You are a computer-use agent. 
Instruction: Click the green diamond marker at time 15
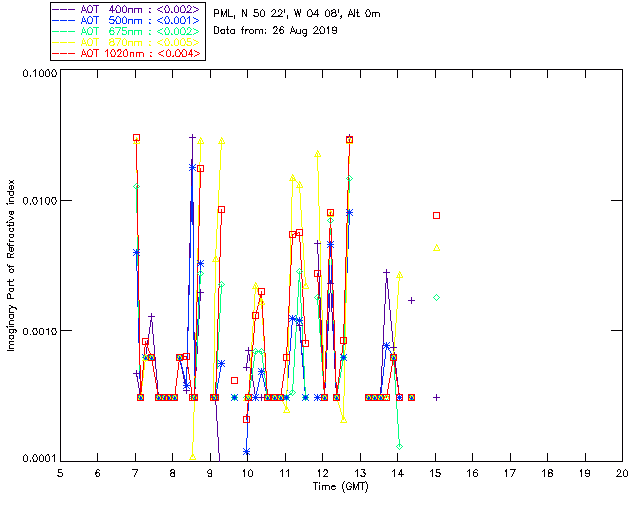point(436,297)
